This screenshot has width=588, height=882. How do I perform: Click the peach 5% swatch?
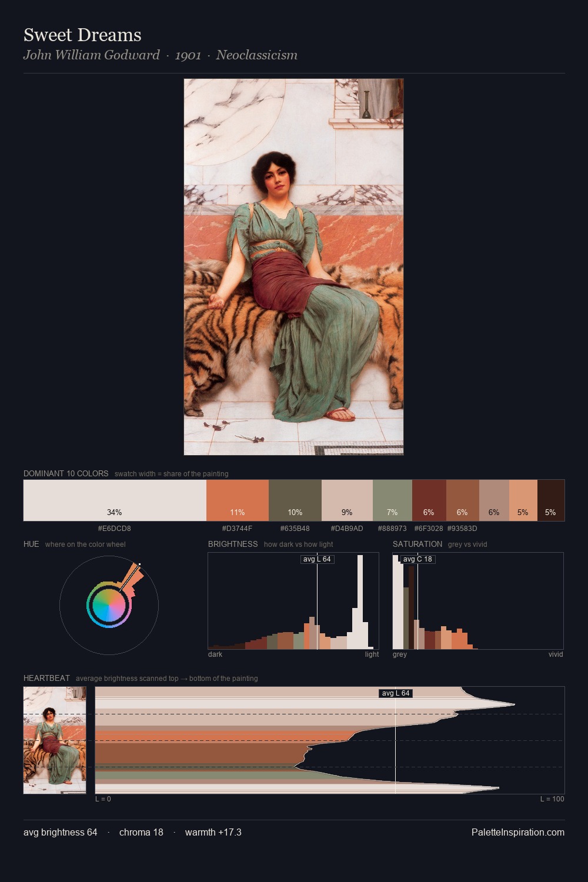pos(523,500)
